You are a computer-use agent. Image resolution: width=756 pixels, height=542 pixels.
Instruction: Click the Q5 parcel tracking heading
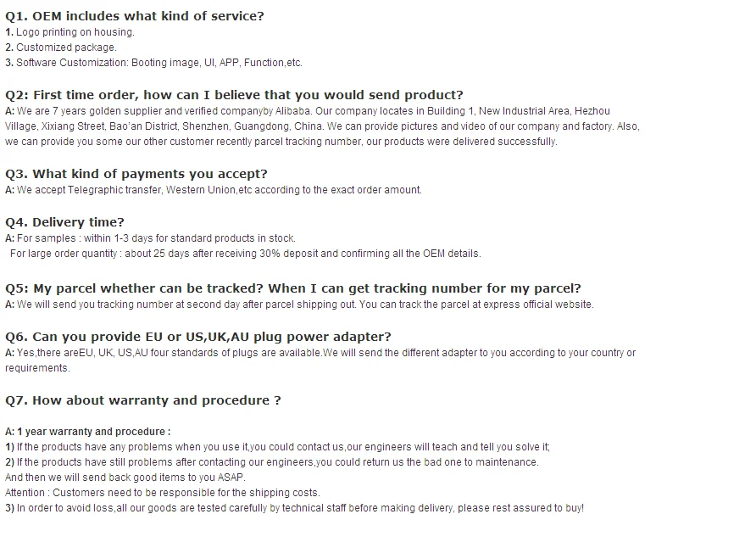pos(293,288)
